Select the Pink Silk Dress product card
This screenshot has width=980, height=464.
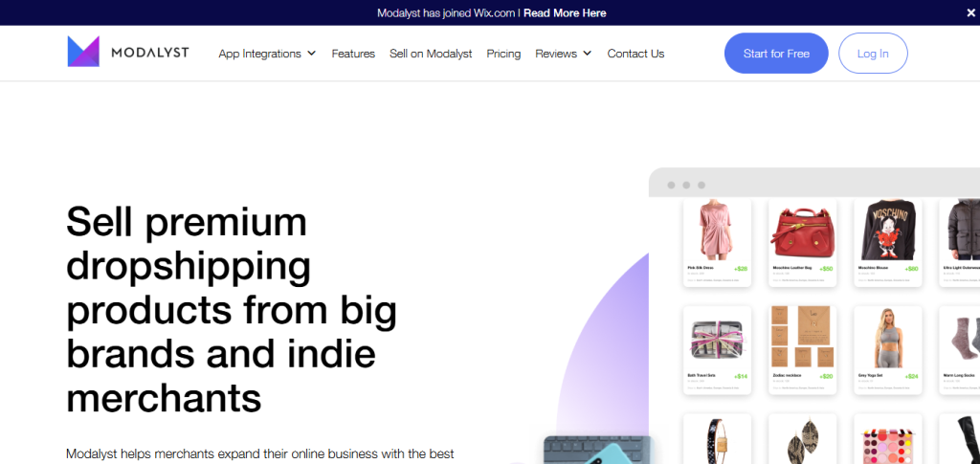717,242
